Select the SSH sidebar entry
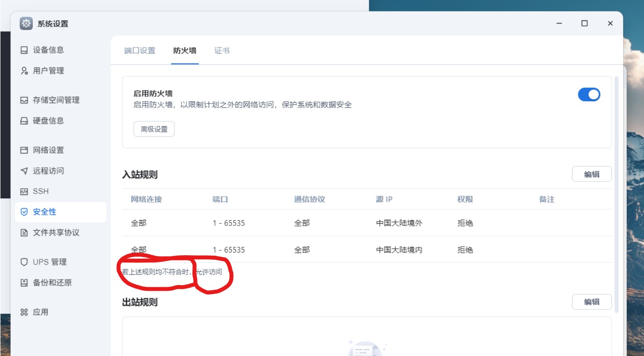 [60, 191]
